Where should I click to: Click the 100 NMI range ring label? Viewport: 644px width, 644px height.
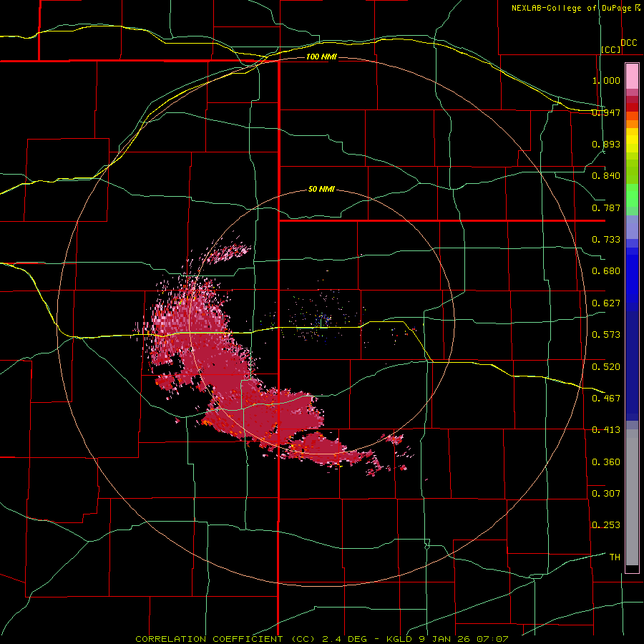pos(321,57)
